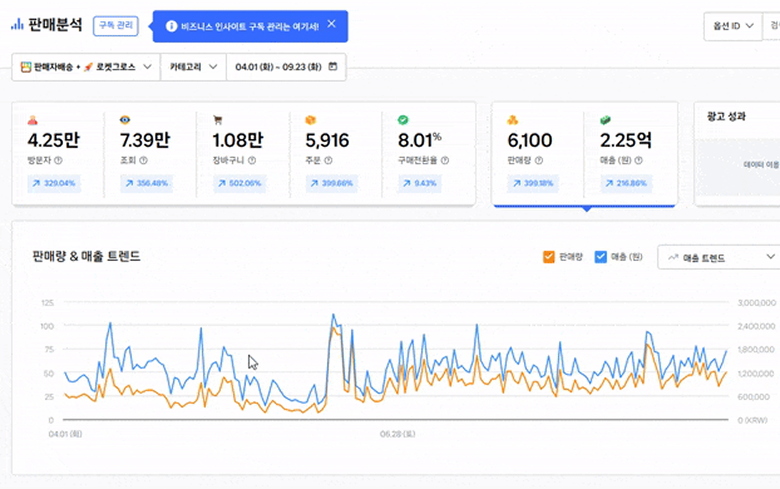Click the 주문 order box icon
This screenshot has width=780, height=489.
click(311, 119)
